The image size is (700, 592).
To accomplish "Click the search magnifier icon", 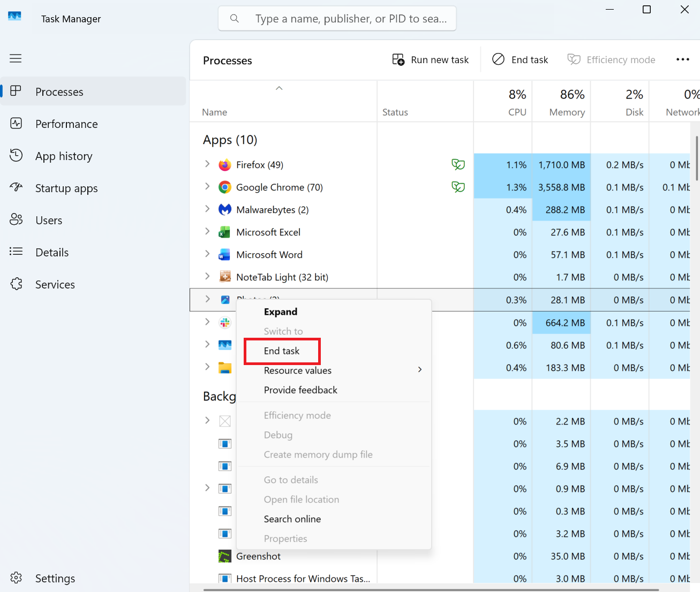I will 235,18.
